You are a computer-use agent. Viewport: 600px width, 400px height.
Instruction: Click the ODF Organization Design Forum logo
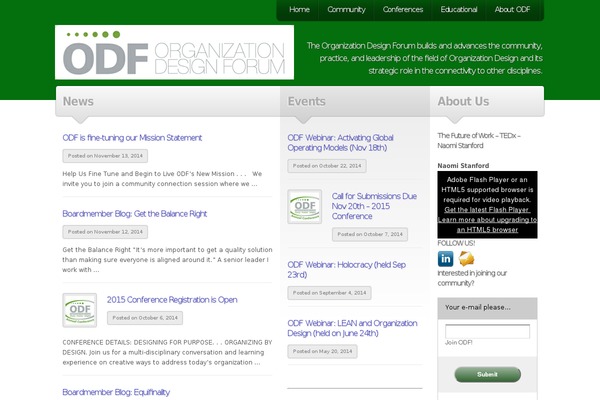point(174,52)
